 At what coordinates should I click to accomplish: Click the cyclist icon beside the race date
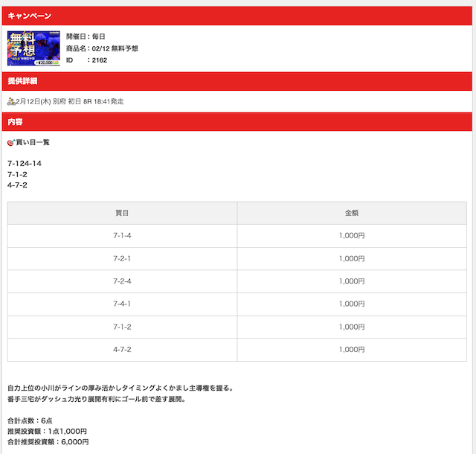pos(11,101)
